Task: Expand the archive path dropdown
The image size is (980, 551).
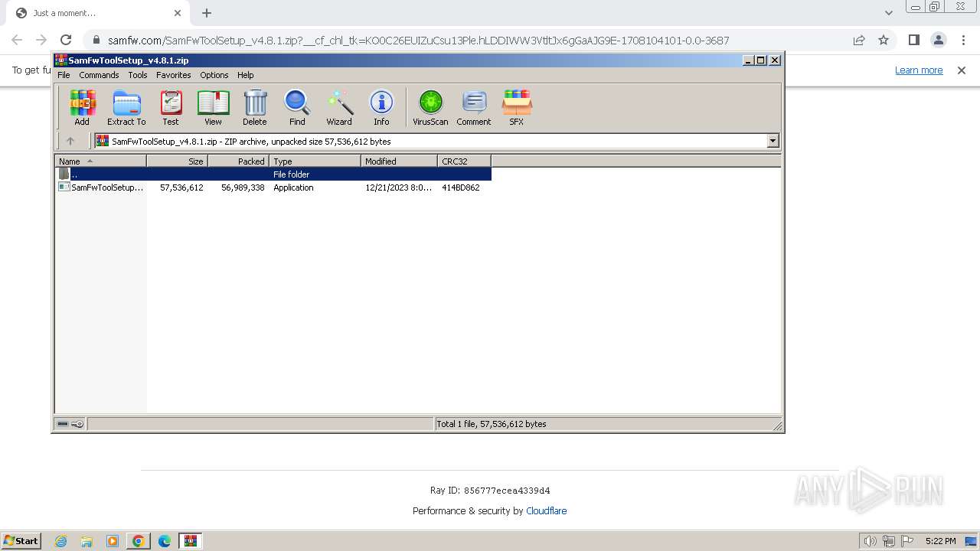Action: coord(773,141)
